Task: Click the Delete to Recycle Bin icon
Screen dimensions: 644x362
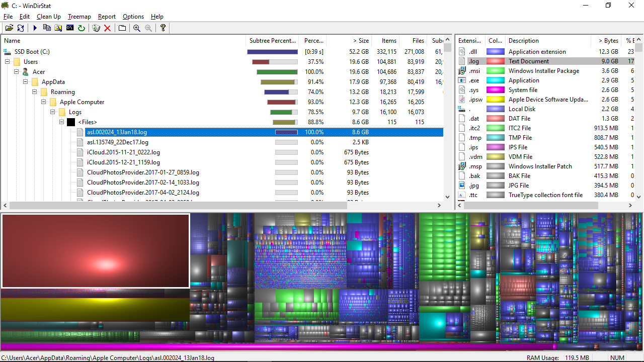Action: click(x=96, y=28)
